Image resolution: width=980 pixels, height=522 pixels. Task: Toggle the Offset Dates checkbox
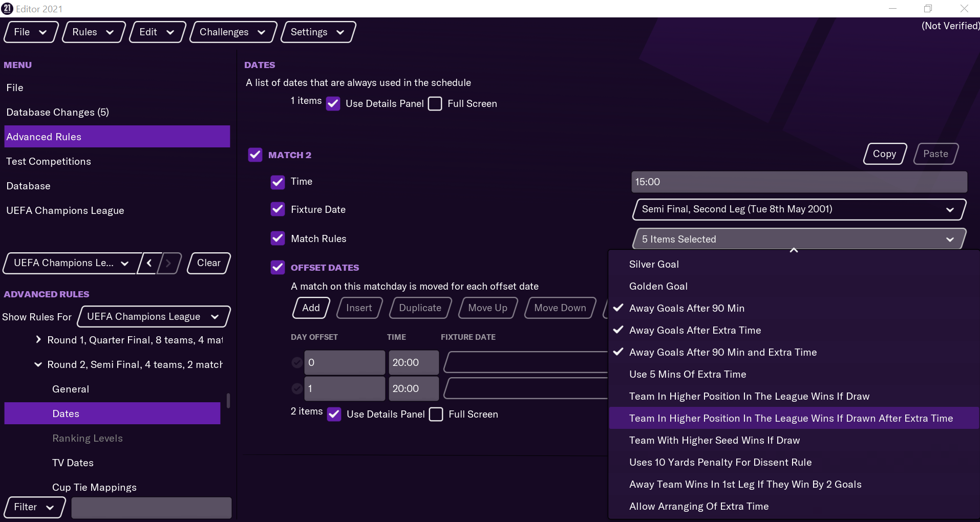coord(278,267)
